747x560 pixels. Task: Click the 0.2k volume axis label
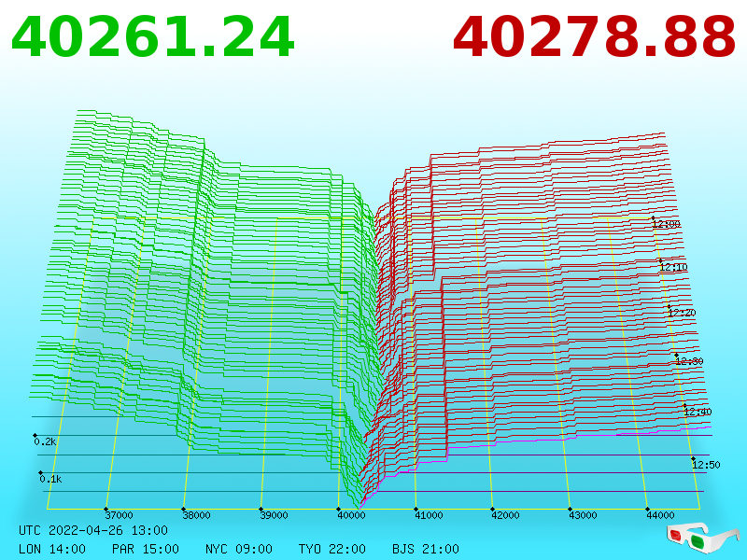click(45, 441)
